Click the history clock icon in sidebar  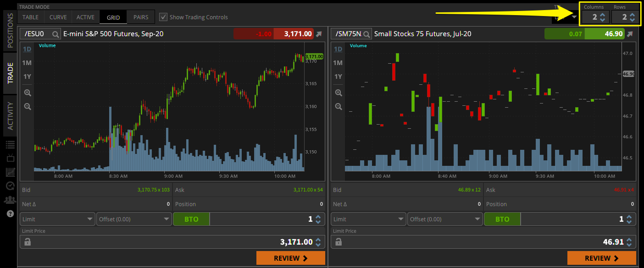coord(9,186)
